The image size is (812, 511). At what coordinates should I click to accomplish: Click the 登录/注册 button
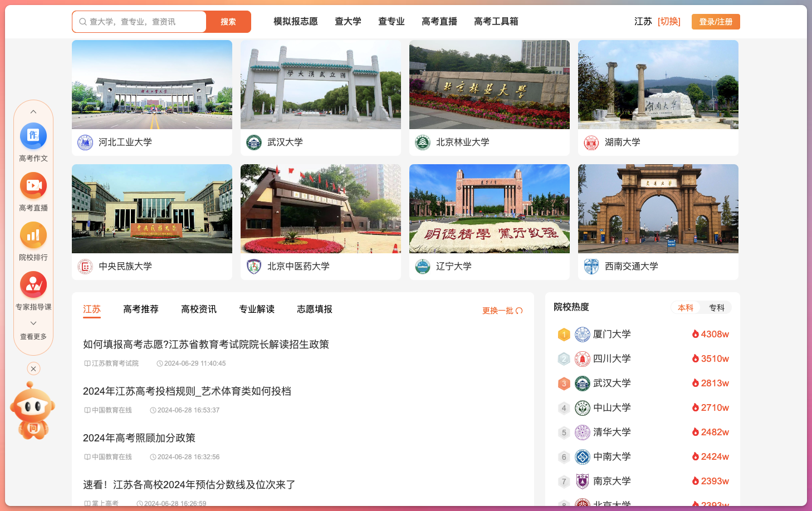(x=716, y=22)
